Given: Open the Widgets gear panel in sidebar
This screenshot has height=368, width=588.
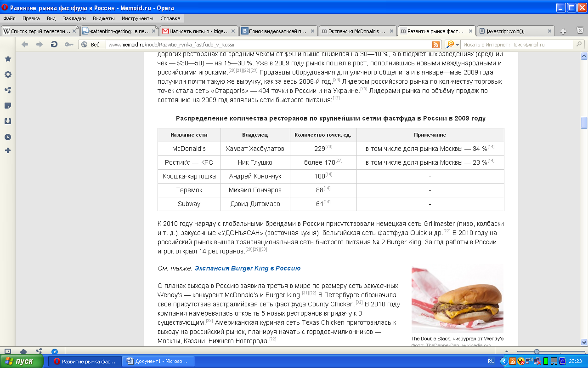Looking at the screenshot, I should 8,75.
